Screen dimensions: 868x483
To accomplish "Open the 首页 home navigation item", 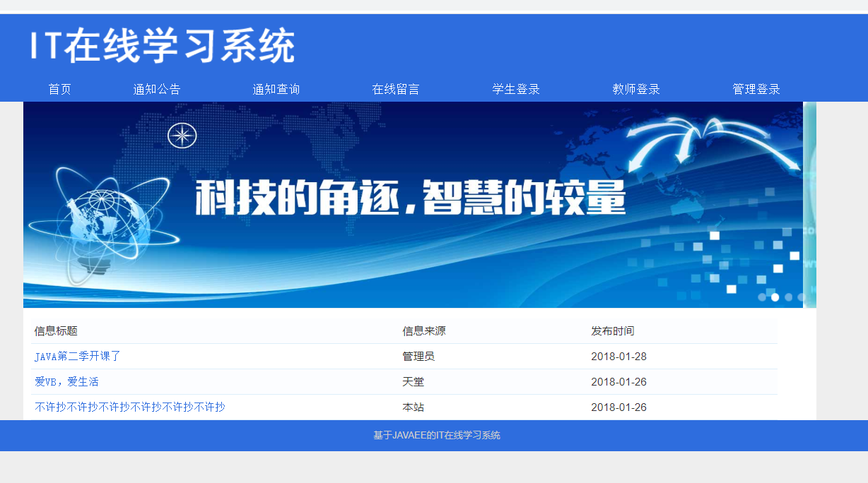I will 60,89.
